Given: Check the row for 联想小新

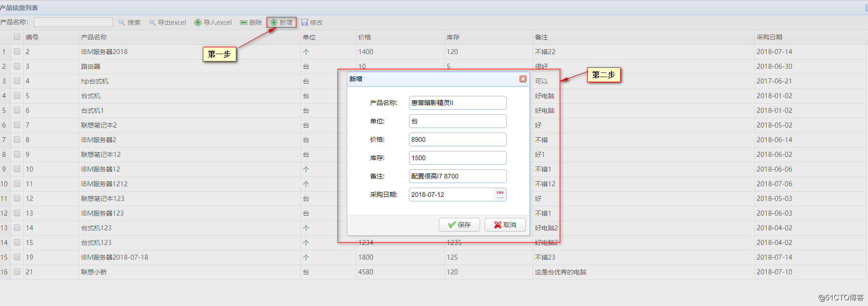Looking at the screenshot, I should pyautogui.click(x=17, y=272).
